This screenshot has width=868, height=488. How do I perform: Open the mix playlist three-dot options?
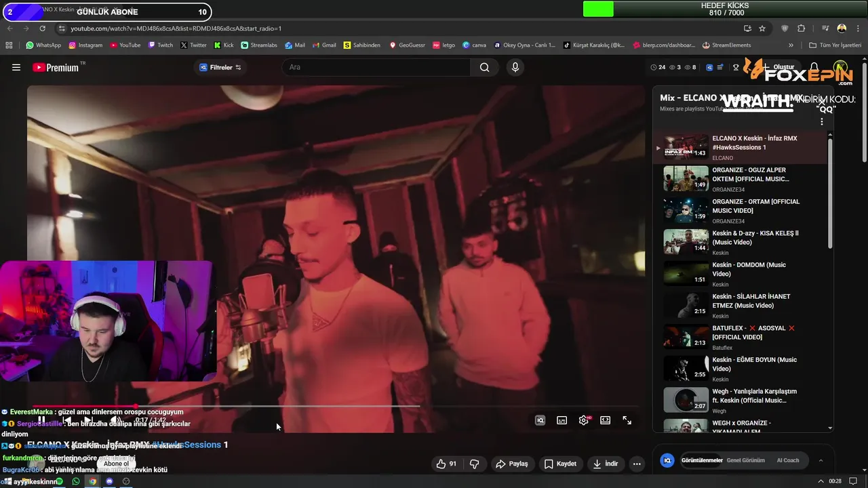[822, 121]
